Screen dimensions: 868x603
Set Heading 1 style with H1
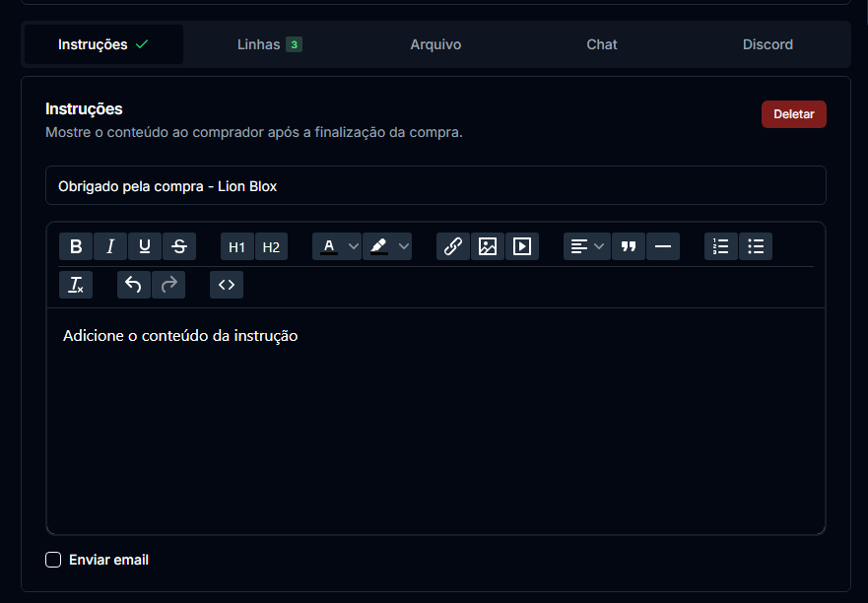[236, 246]
